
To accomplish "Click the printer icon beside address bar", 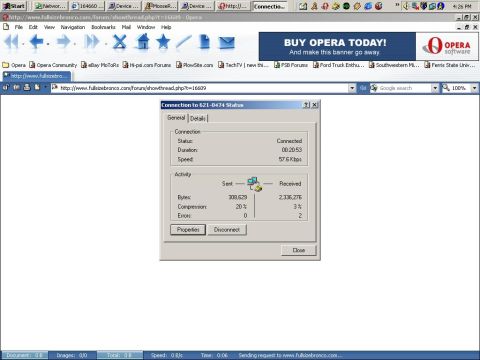I will pyautogui.click(x=27, y=88).
